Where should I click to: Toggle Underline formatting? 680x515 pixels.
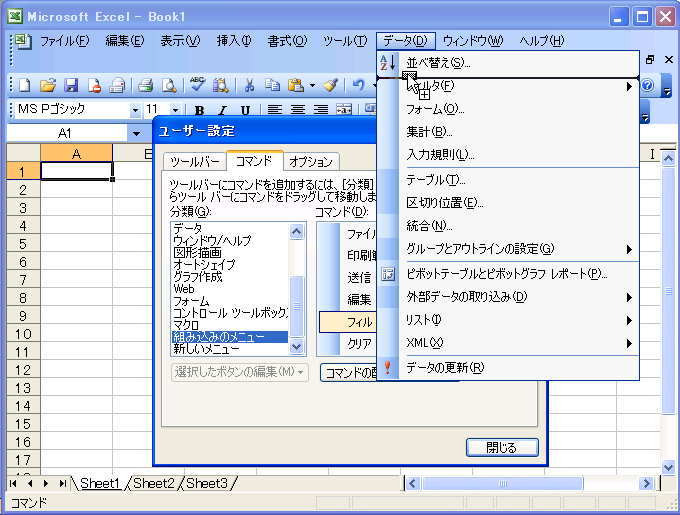(245, 110)
